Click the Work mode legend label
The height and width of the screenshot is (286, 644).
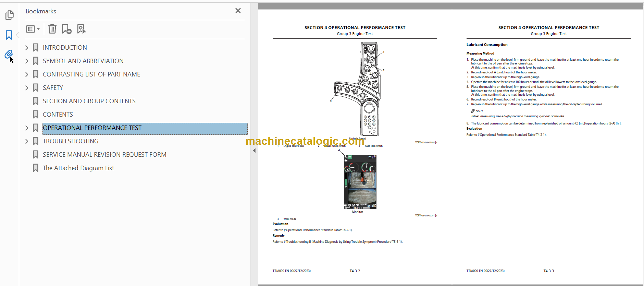coord(290,219)
